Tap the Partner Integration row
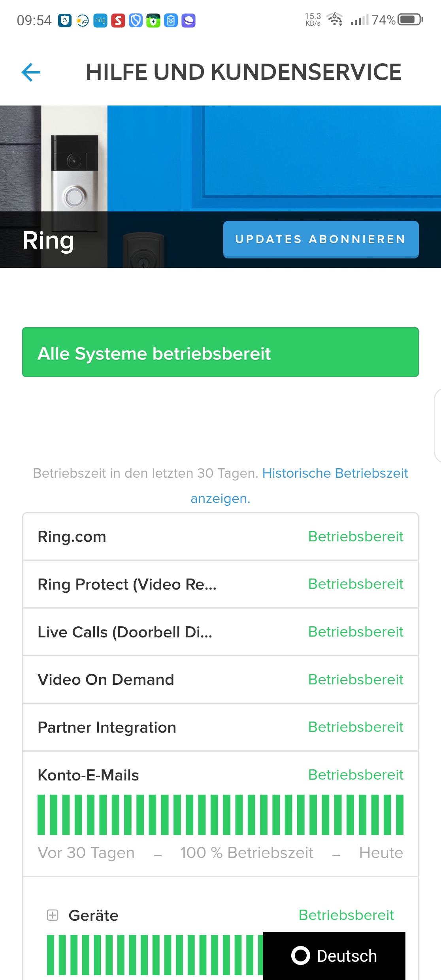This screenshot has height=980, width=441. point(220,727)
